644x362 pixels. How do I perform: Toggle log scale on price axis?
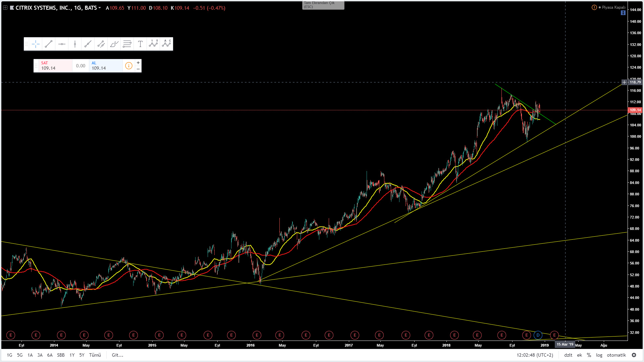click(599, 355)
